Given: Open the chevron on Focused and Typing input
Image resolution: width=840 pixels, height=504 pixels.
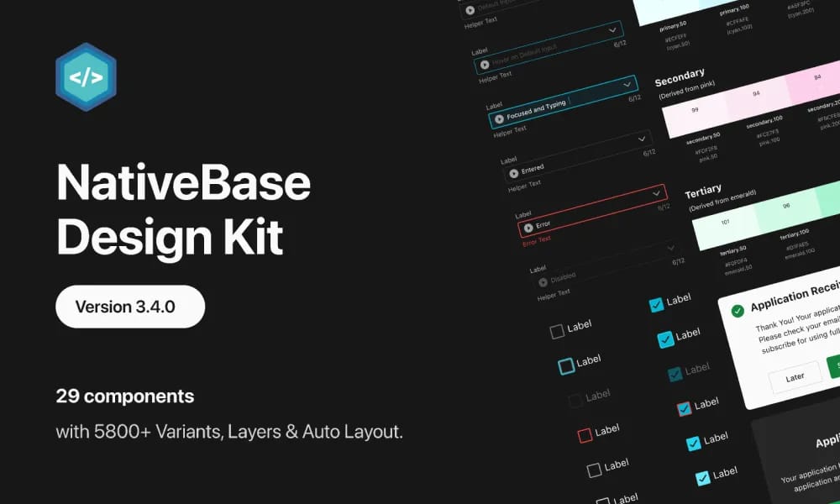Looking at the screenshot, I should click(627, 85).
